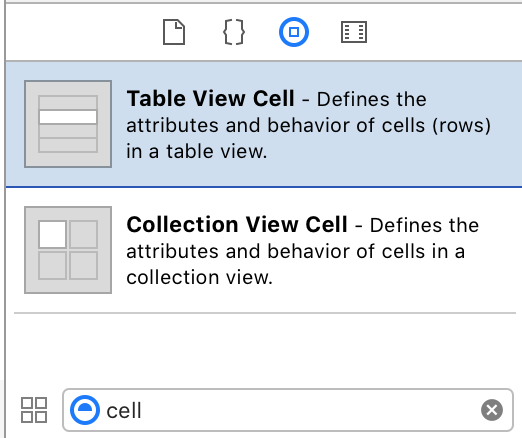The width and height of the screenshot is (522, 438).
Task: Click 'attributes and behavior of cells in a' text
Action: (295, 251)
